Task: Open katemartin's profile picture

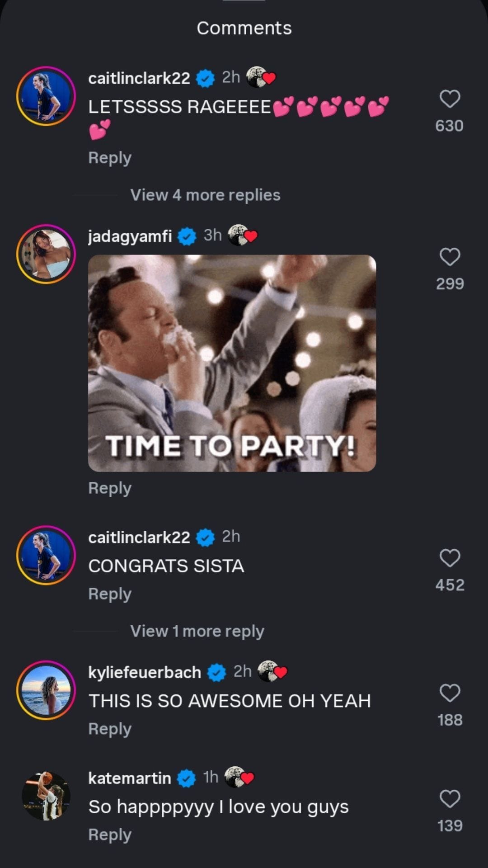Action: point(46,796)
